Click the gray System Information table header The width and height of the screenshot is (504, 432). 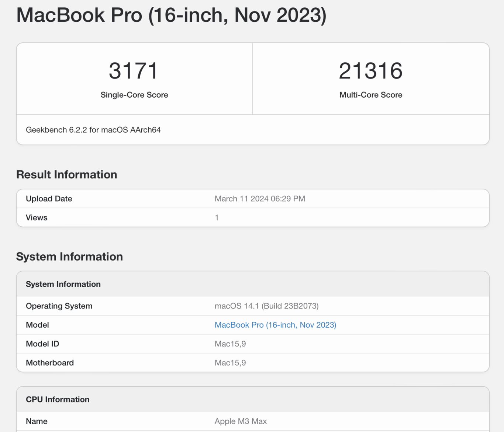tap(63, 284)
